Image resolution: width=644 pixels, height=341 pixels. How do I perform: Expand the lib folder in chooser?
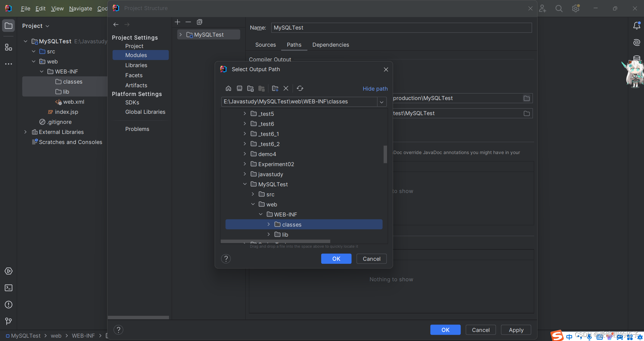tap(269, 235)
